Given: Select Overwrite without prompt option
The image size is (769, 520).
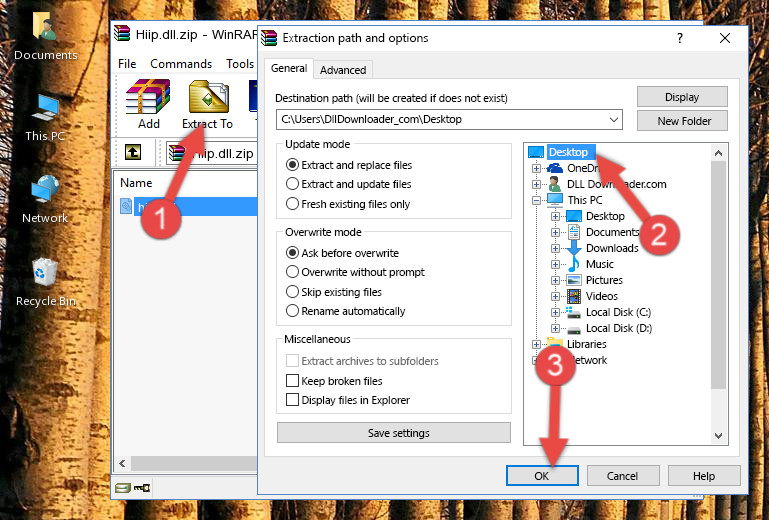Looking at the screenshot, I should point(292,272).
